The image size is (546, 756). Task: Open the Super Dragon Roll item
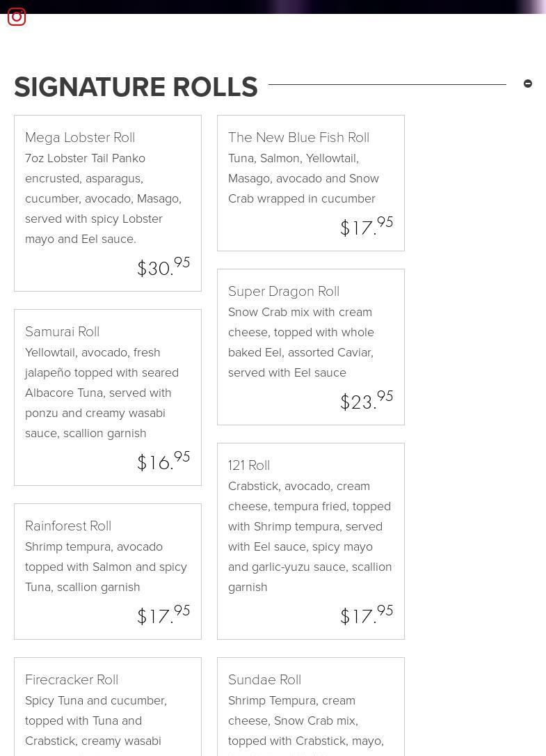pos(284,291)
